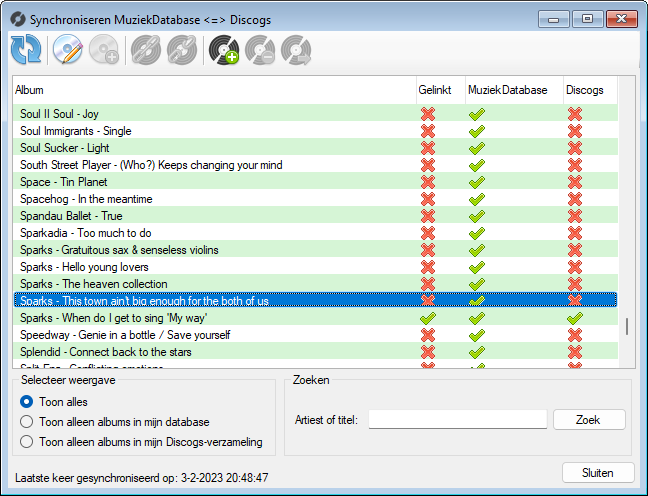Screen dimensions: 648x496
Task: Select row 'Soul Sucker - Light'
Action: [x=316, y=148]
